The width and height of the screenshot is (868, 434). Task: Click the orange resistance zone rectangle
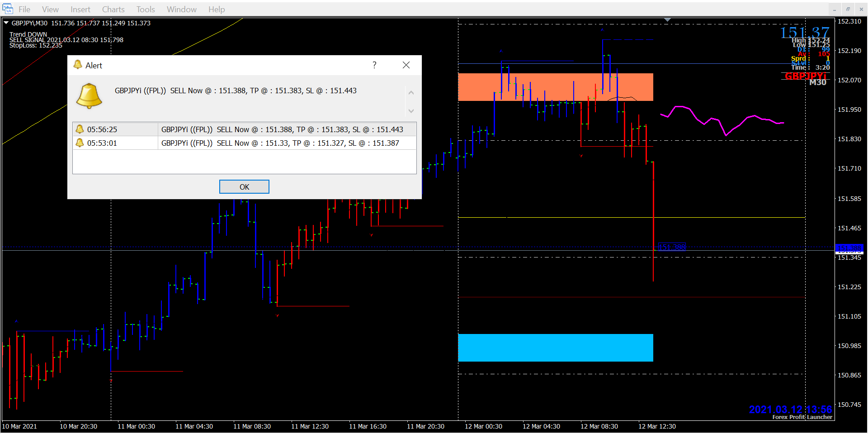(x=555, y=87)
